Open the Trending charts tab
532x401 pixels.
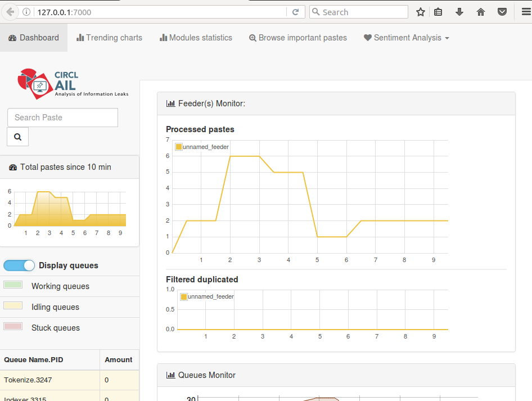(x=109, y=38)
